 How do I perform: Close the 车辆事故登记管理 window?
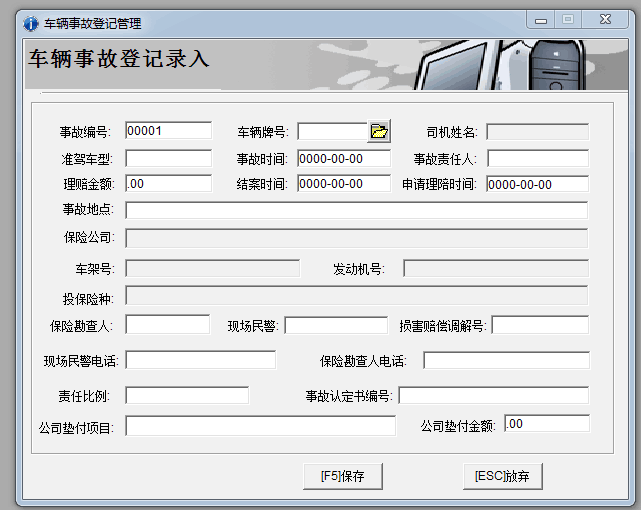click(x=605, y=20)
